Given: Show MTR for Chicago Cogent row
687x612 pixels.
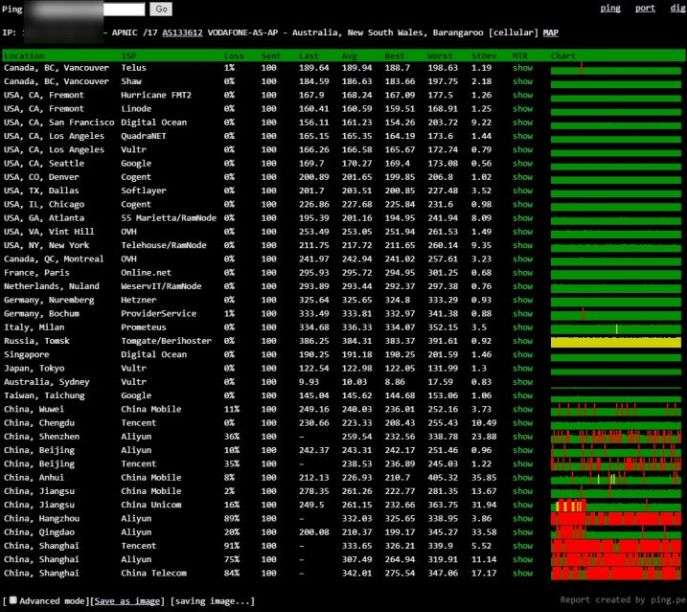Looking at the screenshot, I should click(x=523, y=205).
